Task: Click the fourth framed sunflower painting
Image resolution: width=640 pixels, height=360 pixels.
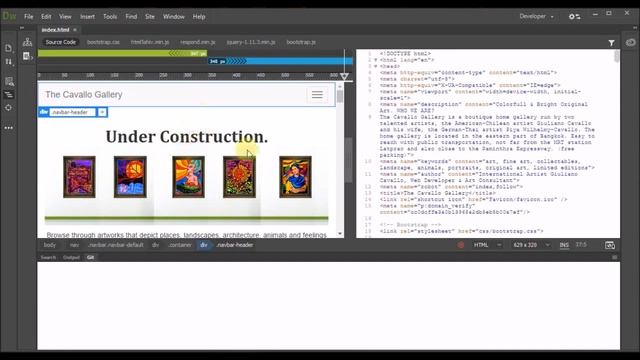Action: 239,177
